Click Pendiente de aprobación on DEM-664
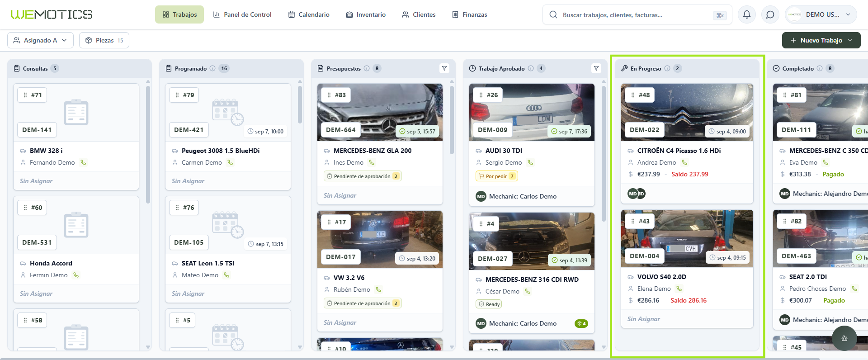868x360 pixels. (x=363, y=176)
